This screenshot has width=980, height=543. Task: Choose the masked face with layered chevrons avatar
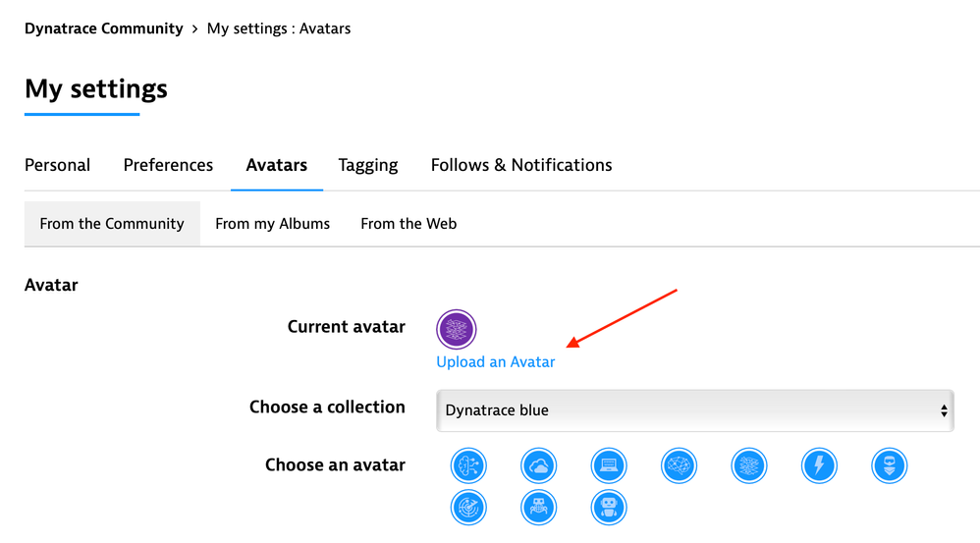889,465
